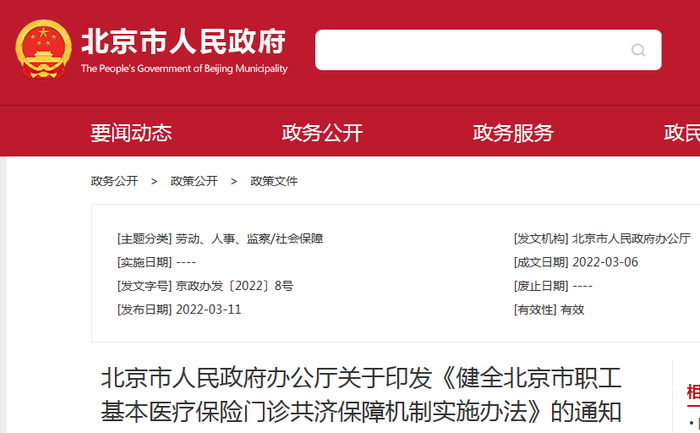The height and width of the screenshot is (433, 700).
Task: Select the publish date 2022-03-11
Action: (x=208, y=309)
